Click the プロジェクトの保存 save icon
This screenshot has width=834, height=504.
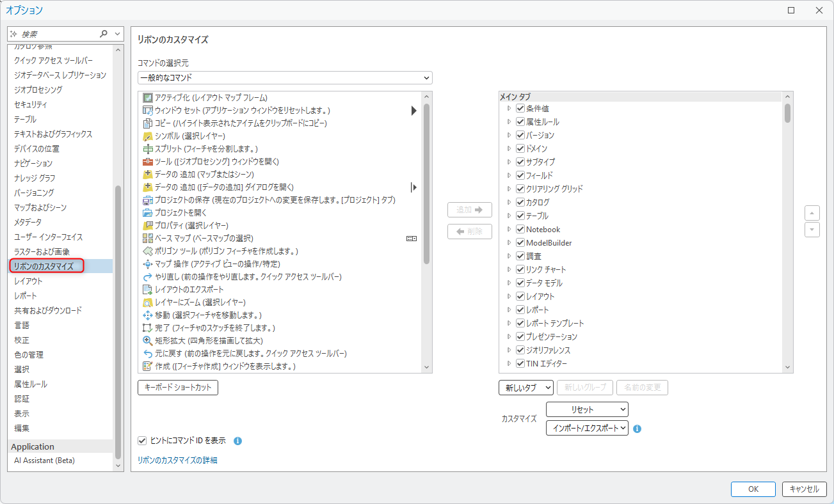tap(148, 200)
